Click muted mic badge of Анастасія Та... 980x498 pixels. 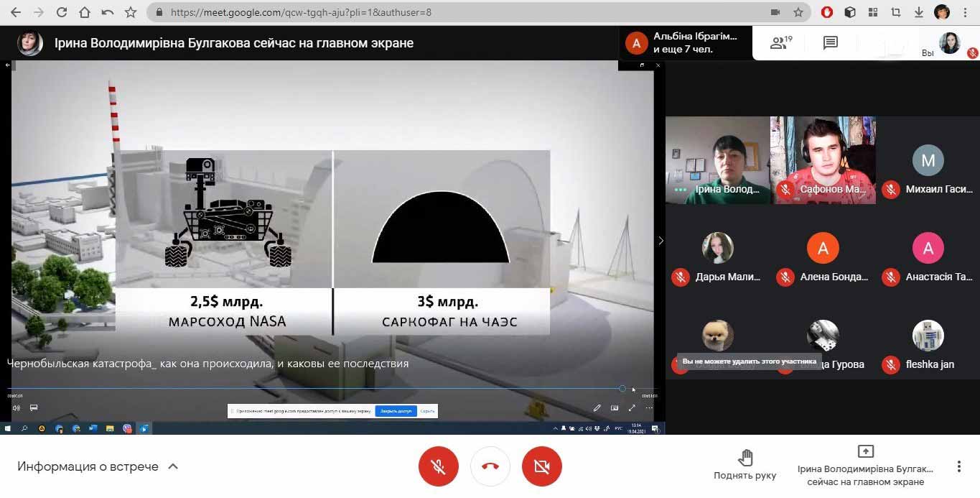(891, 277)
